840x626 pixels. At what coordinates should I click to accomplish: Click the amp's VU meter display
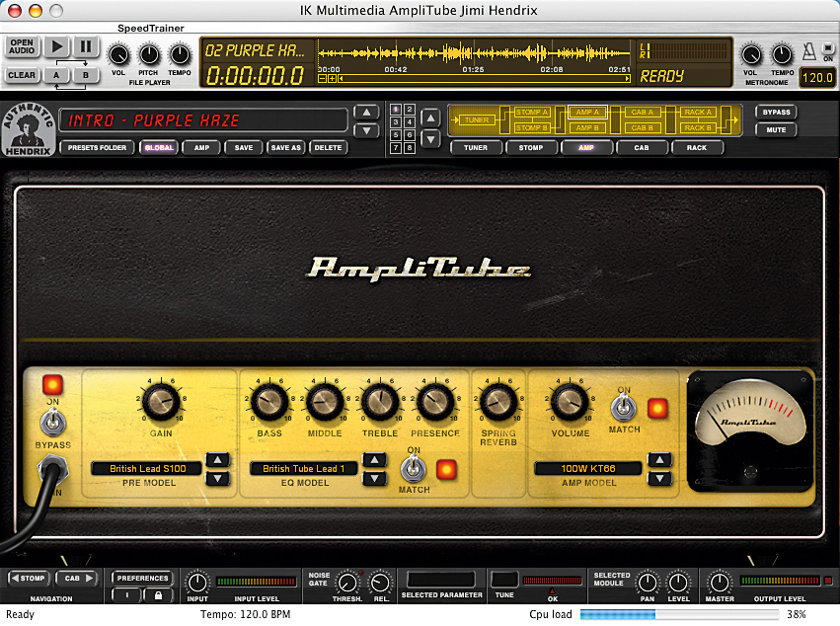pyautogui.click(x=750, y=430)
